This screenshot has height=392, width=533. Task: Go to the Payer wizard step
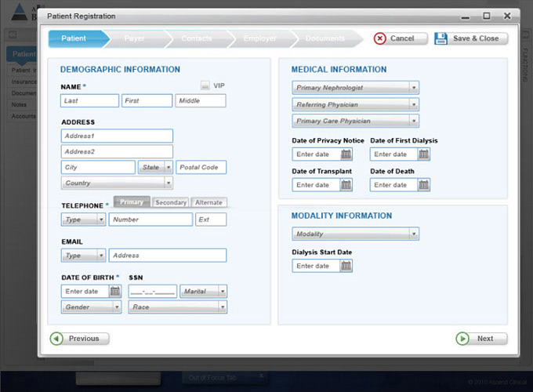[135, 38]
